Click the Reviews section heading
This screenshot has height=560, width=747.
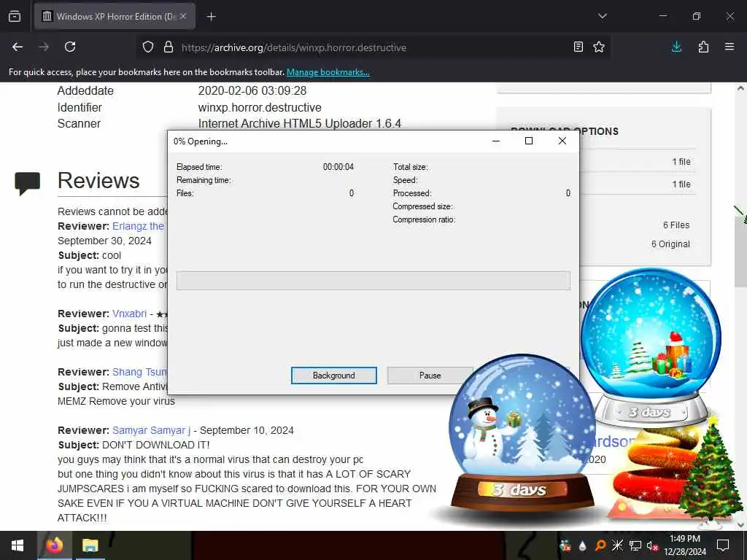coord(98,181)
